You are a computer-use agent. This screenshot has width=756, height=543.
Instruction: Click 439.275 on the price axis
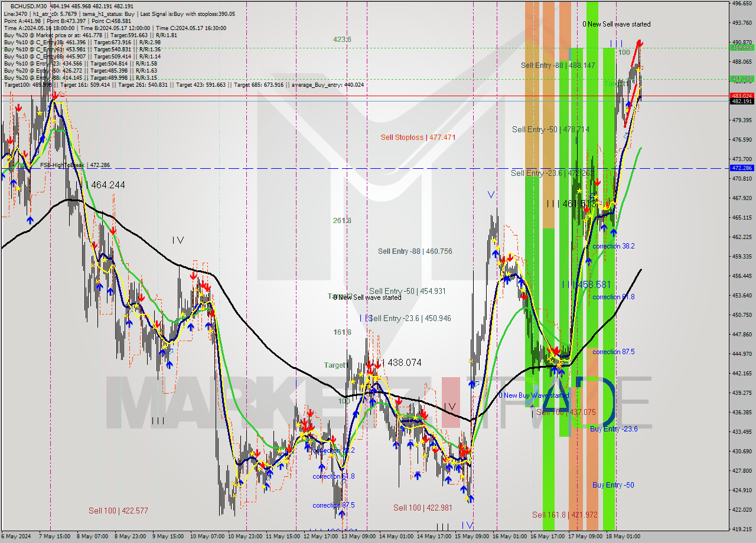pos(742,392)
